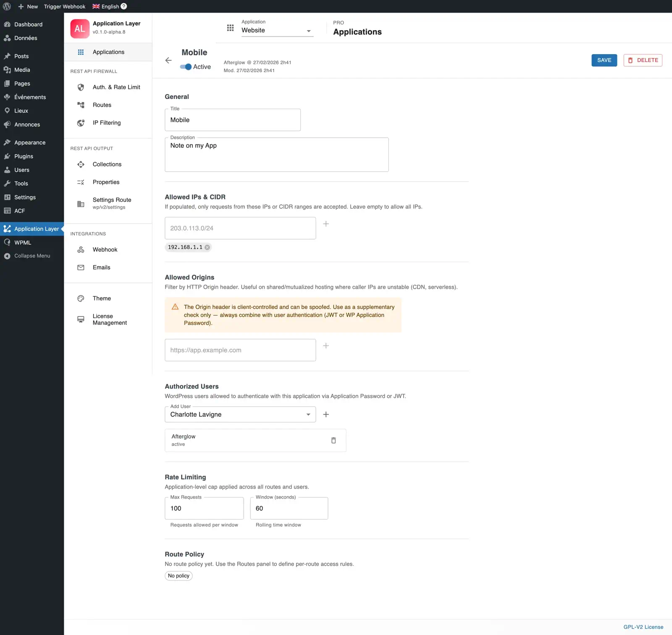This screenshot has width=672, height=635.
Task: Open the Application selector showing Website
Action: click(277, 30)
